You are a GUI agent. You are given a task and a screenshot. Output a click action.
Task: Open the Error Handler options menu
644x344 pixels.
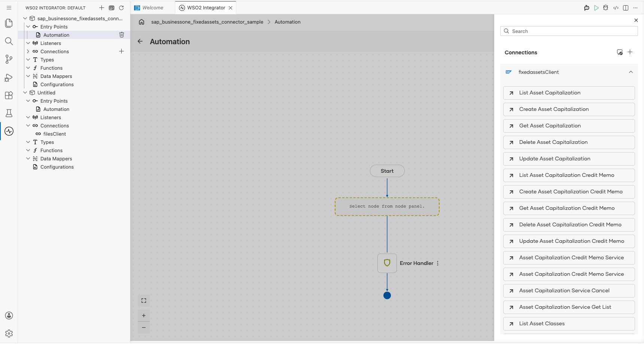pos(438,263)
